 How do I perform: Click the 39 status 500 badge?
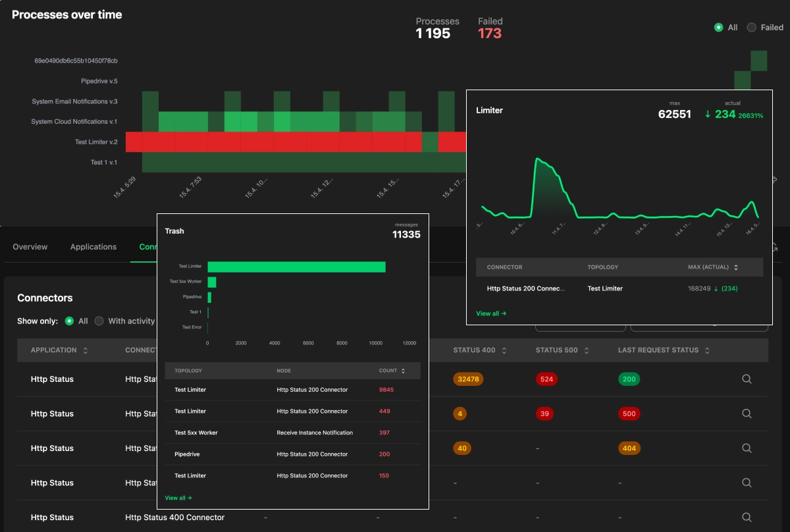[x=544, y=413]
